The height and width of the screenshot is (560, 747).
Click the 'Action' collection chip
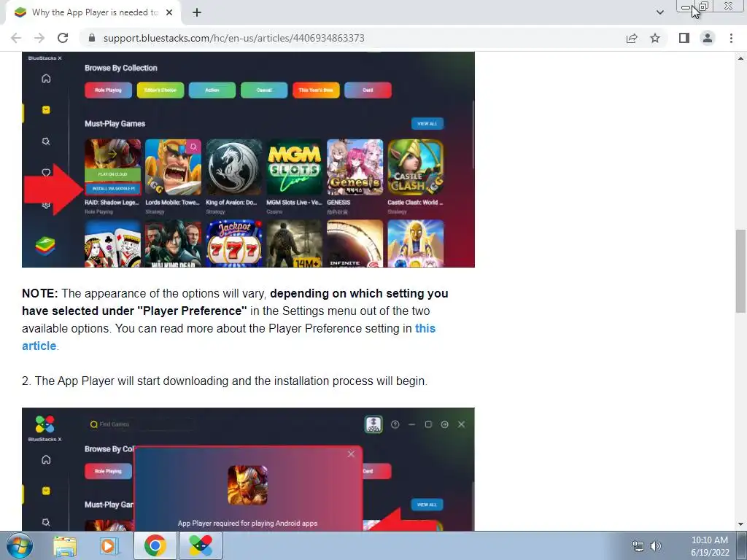(x=212, y=90)
